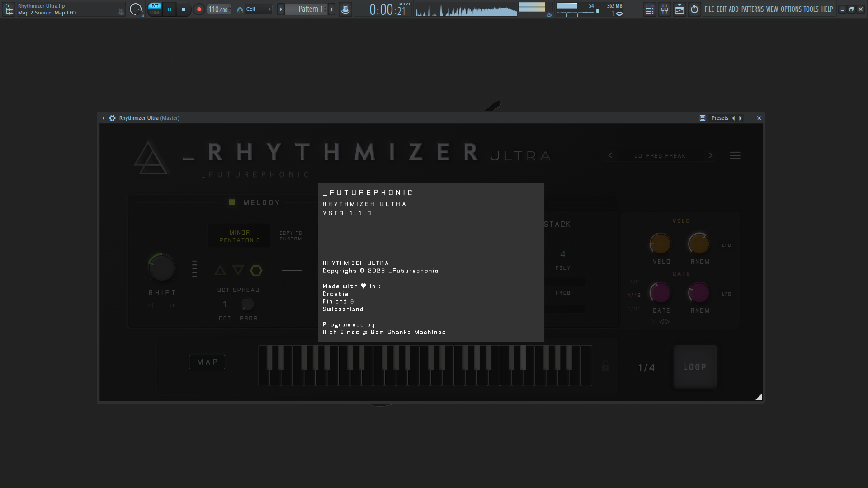868x488 pixels.
Task: Click the snap headphone magnet icon
Action: click(240, 9)
